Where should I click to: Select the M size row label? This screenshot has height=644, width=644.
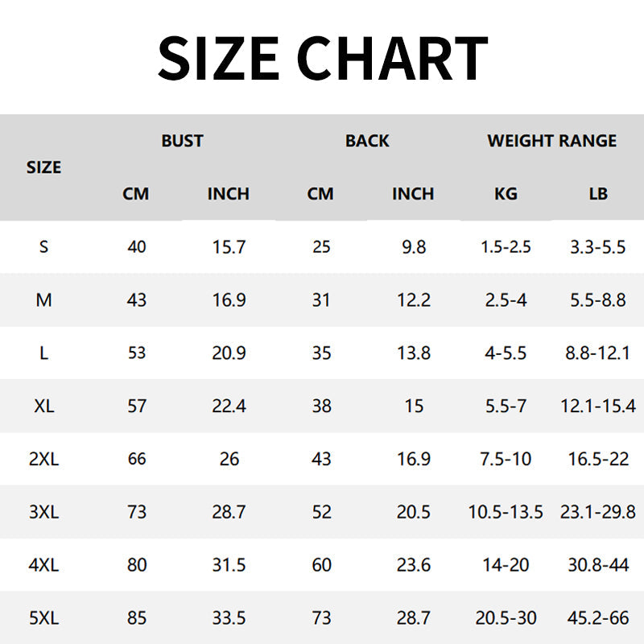pos(43,300)
